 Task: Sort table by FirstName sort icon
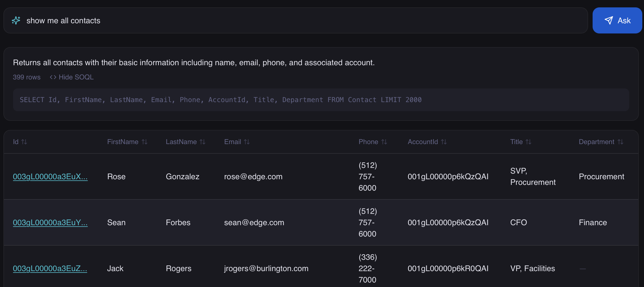tap(145, 142)
